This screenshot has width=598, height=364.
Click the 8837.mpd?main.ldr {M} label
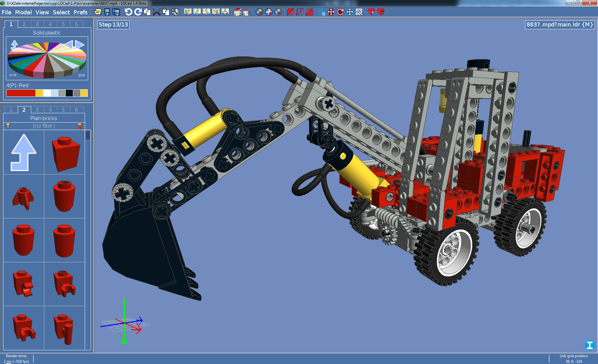tap(560, 25)
